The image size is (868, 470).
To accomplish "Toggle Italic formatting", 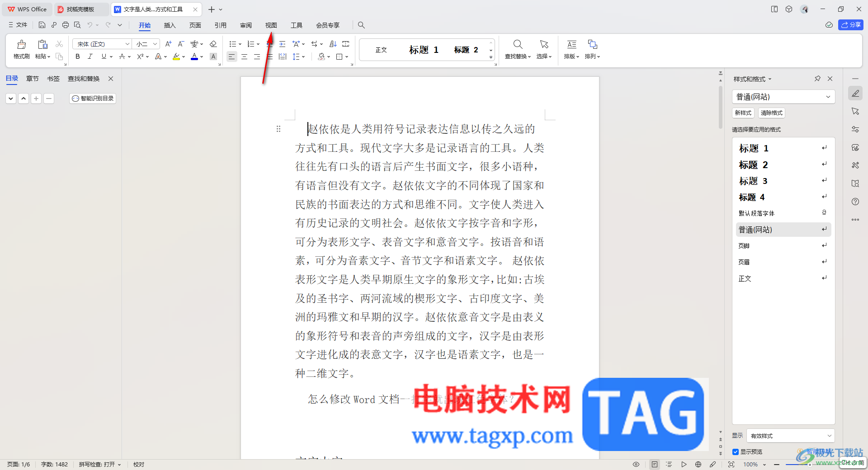I will [90, 57].
